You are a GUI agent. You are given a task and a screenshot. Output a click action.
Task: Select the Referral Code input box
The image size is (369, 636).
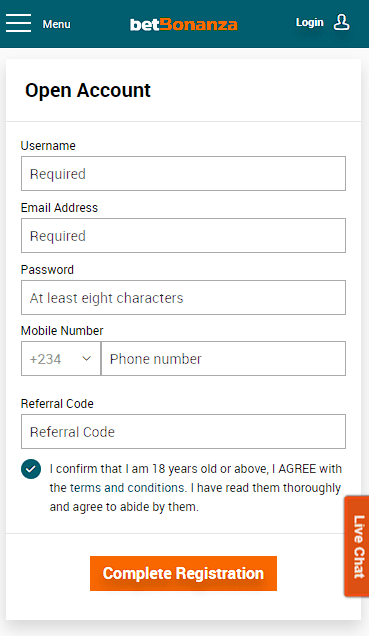click(x=183, y=432)
